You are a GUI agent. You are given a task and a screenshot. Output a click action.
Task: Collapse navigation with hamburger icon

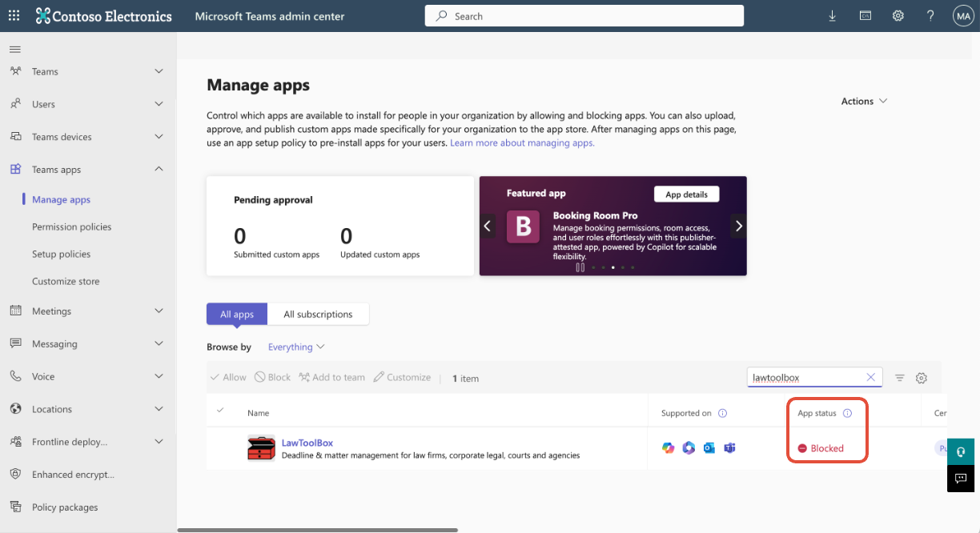(x=14, y=50)
